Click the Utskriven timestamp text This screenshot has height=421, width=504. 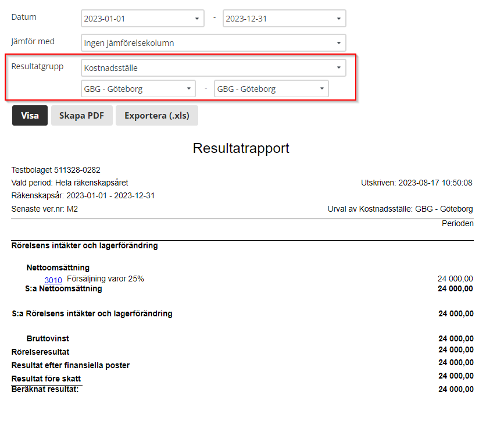[417, 183]
